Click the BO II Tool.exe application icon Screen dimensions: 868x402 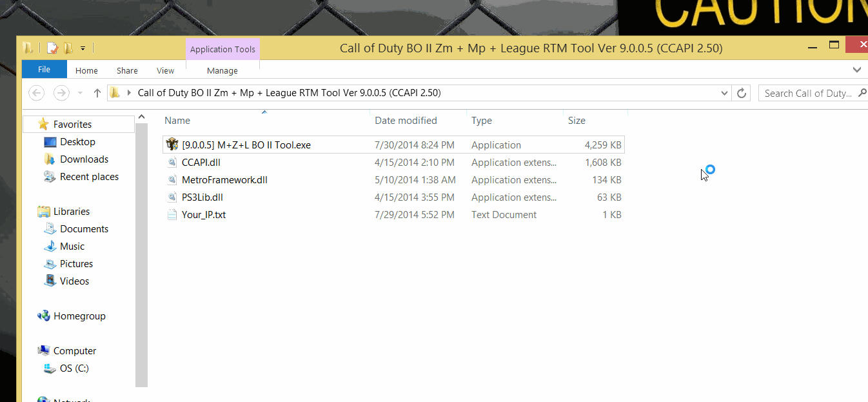point(172,145)
